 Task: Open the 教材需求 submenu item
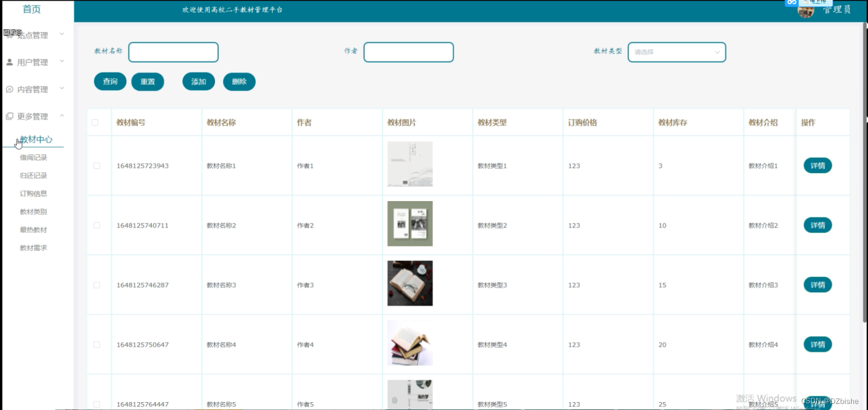33,248
